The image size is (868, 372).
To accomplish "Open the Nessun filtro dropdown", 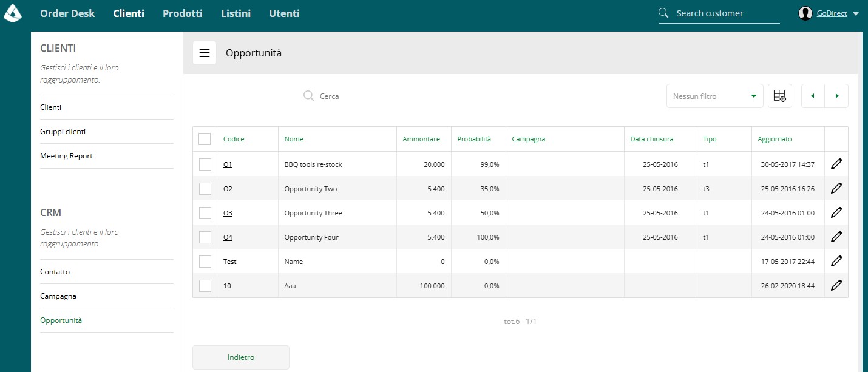I will 715,96.
